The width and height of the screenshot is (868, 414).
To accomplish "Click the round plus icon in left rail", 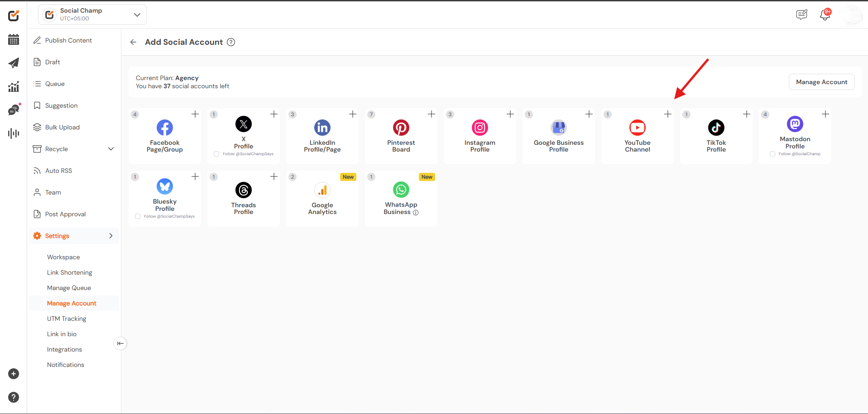I will tap(14, 374).
